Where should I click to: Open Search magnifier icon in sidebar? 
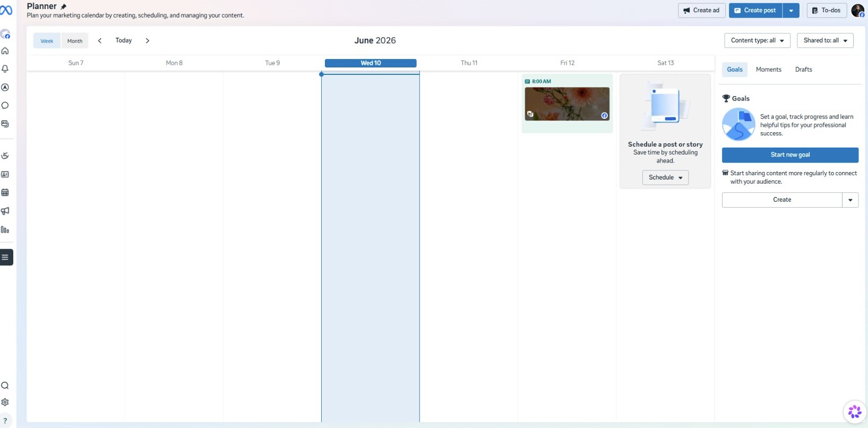pyautogui.click(x=5, y=386)
